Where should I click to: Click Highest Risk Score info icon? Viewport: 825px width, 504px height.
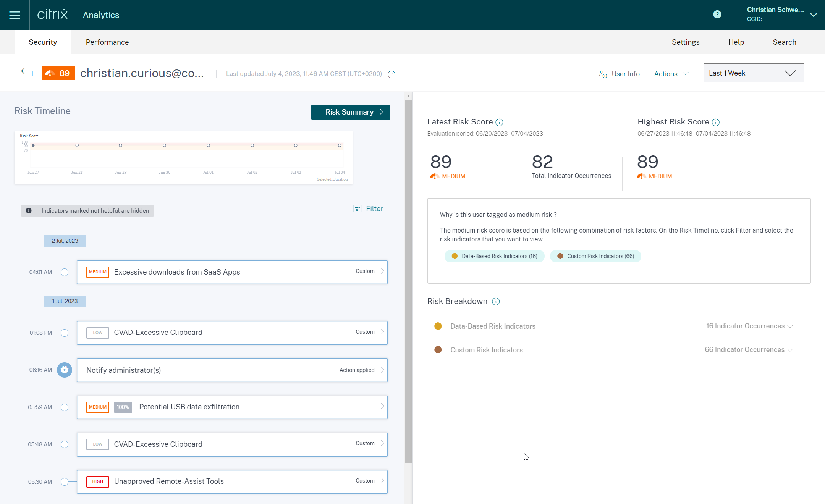[716, 122]
